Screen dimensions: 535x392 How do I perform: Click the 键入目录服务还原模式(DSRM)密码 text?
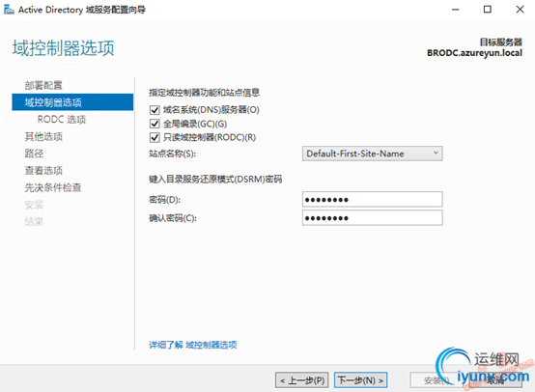215,180
